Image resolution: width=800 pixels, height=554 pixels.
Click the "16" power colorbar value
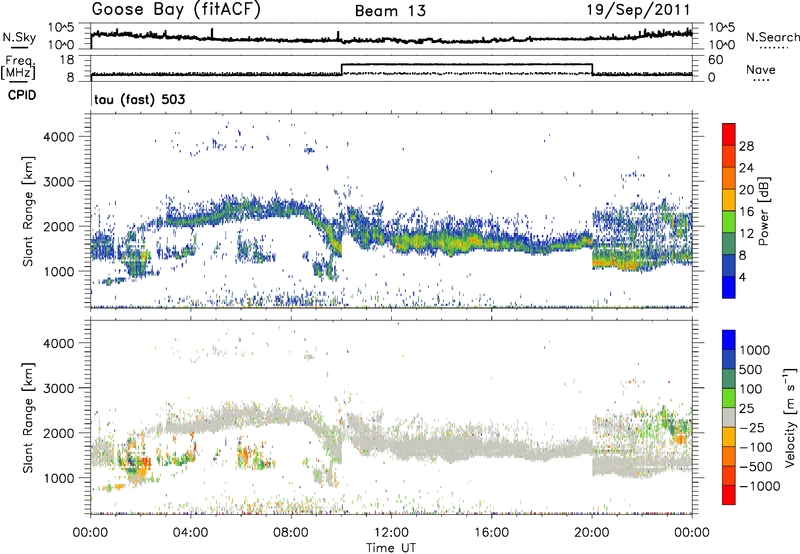coord(746,212)
